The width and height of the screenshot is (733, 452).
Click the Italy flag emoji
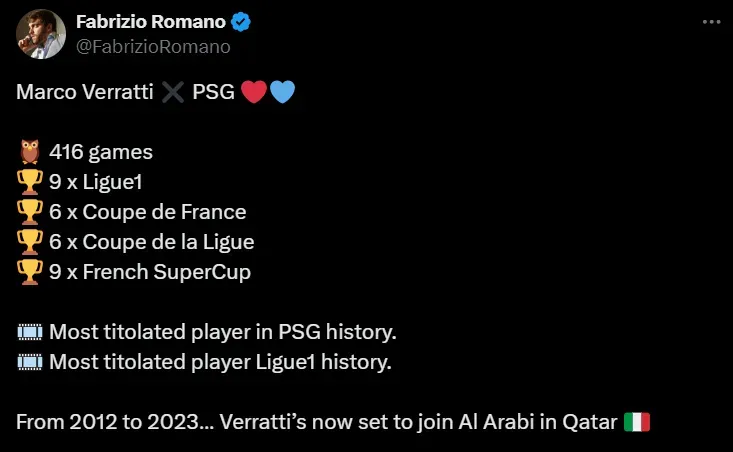[636, 422]
